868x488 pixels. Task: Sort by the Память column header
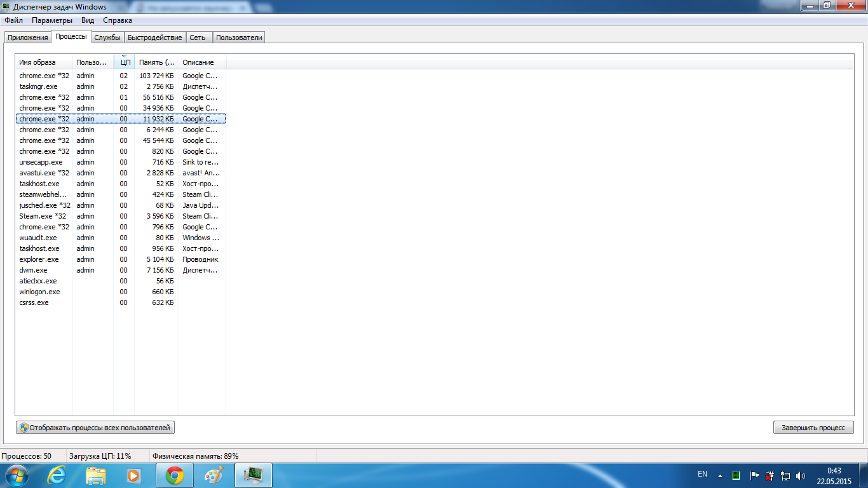[157, 62]
